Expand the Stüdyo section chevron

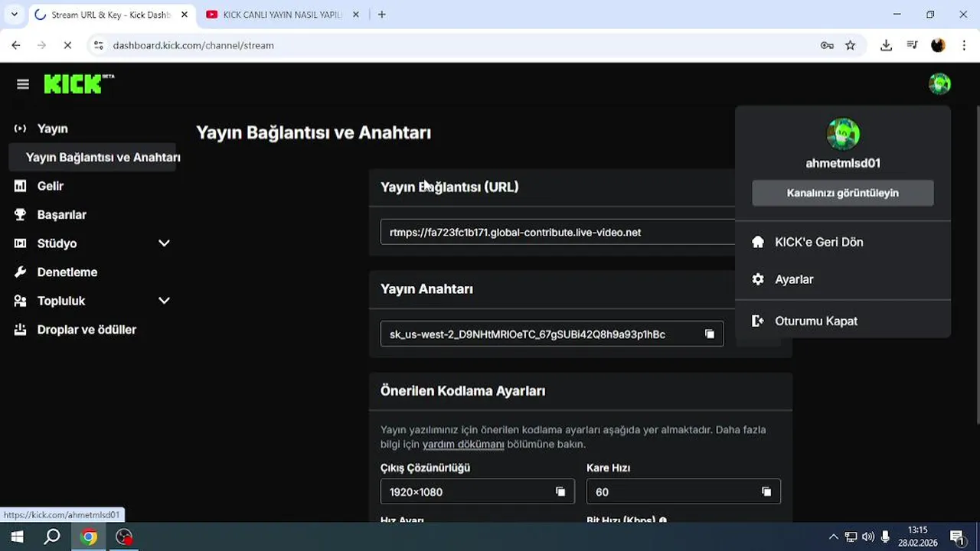(x=164, y=243)
